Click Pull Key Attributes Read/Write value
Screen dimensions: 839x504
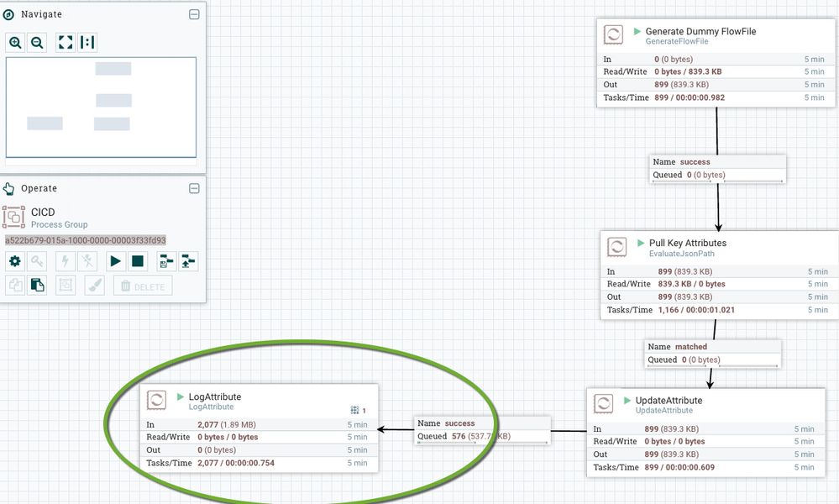(x=691, y=284)
